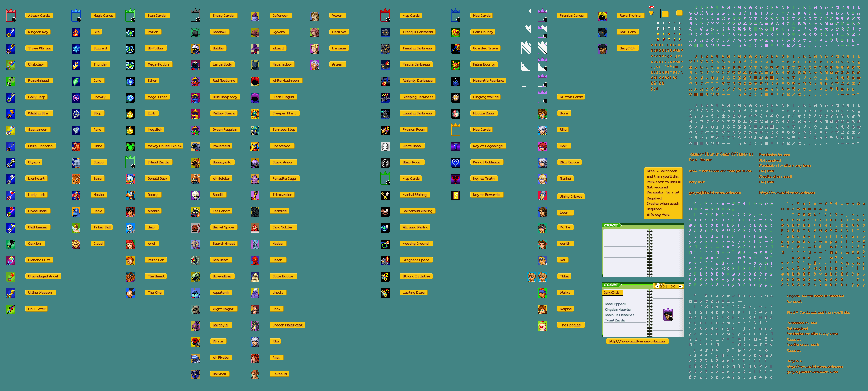
Task: Select the Strong Initiative label
Action: click(416, 276)
